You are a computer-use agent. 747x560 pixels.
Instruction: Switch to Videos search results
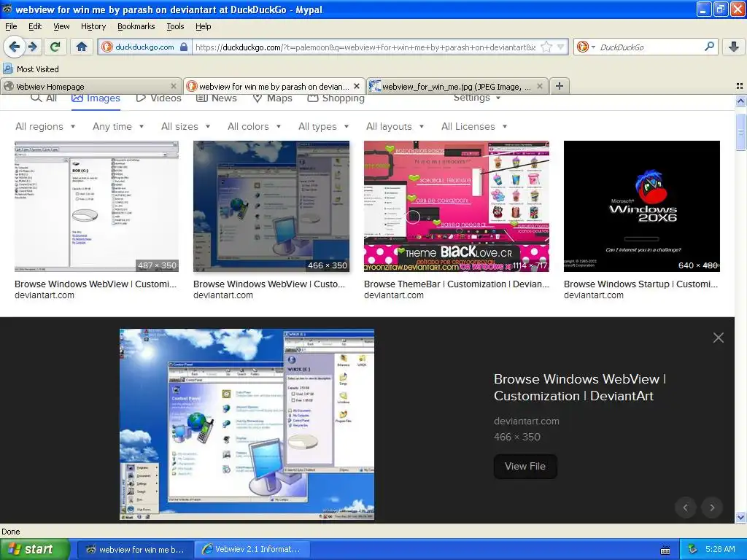pyautogui.click(x=158, y=98)
